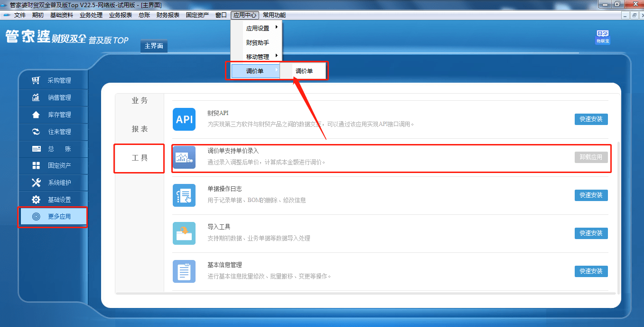This screenshot has width=644, height=327.
Task: Click the 基础设置 sidebar label
Action: 59,200
